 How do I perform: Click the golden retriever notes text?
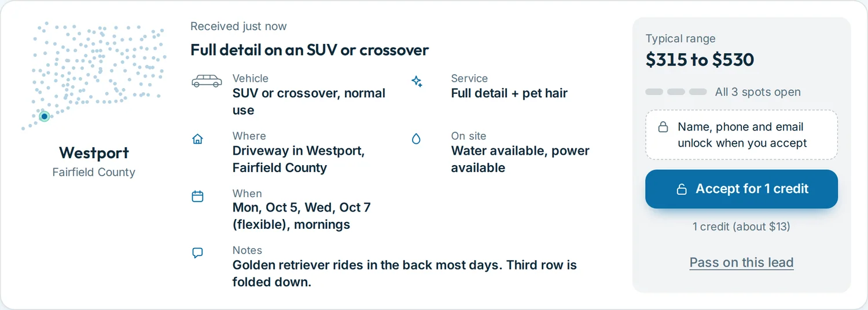point(404,274)
